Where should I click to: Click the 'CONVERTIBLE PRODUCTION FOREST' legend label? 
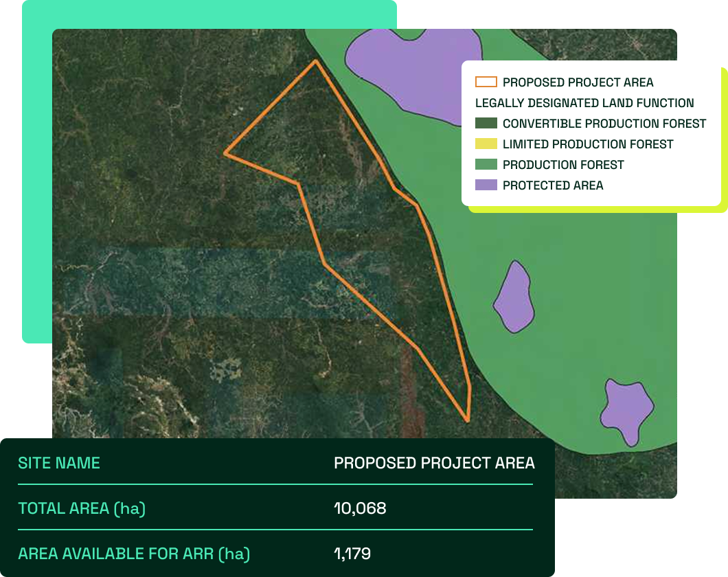pos(604,124)
